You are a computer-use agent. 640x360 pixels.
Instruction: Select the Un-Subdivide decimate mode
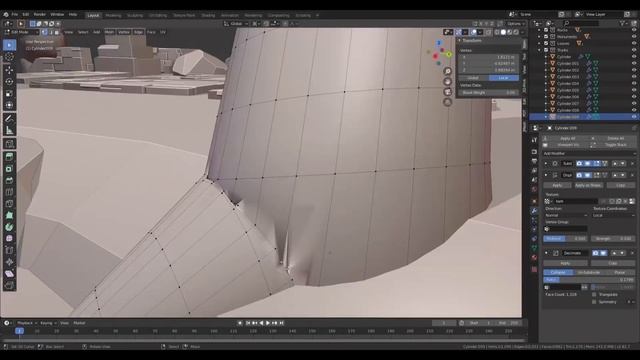[589, 272]
